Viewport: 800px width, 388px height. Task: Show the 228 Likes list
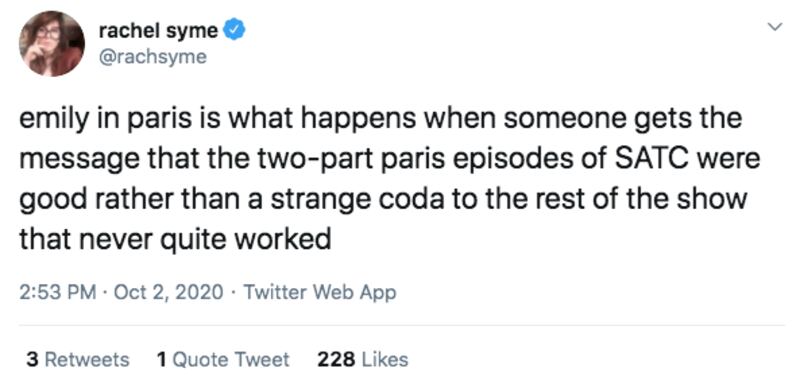click(x=362, y=359)
